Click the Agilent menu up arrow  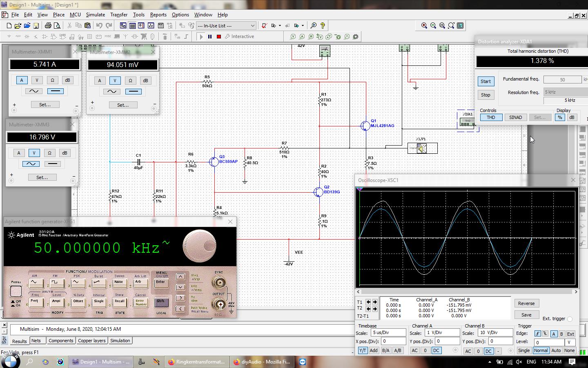180,277
